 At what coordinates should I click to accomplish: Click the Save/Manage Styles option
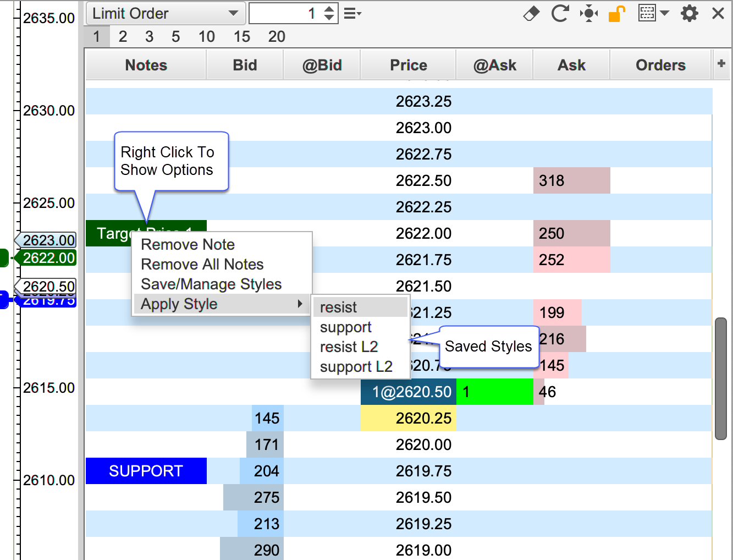pyautogui.click(x=211, y=284)
